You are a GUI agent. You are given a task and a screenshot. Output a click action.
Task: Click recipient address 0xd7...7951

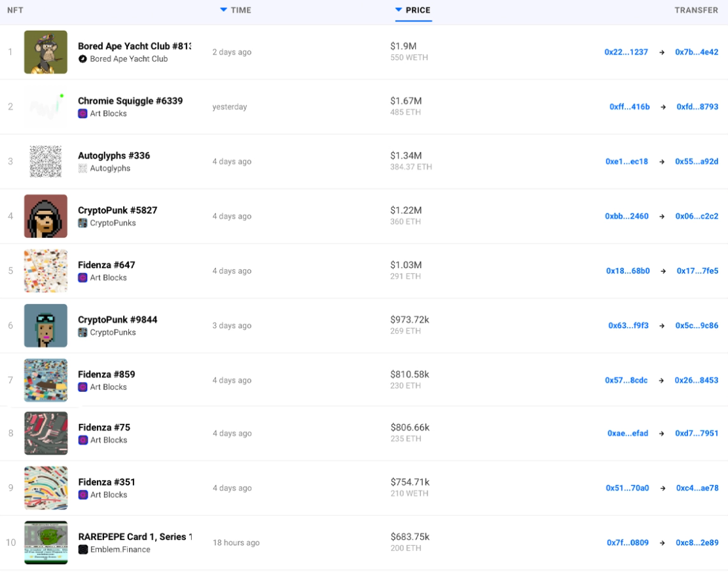tap(697, 434)
